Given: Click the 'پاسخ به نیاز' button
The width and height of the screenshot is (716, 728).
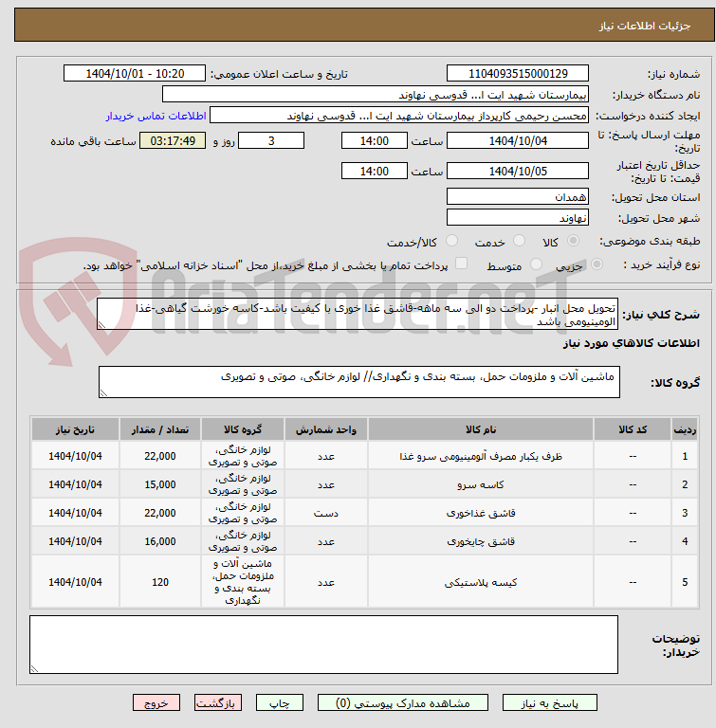Looking at the screenshot, I should point(549,703).
